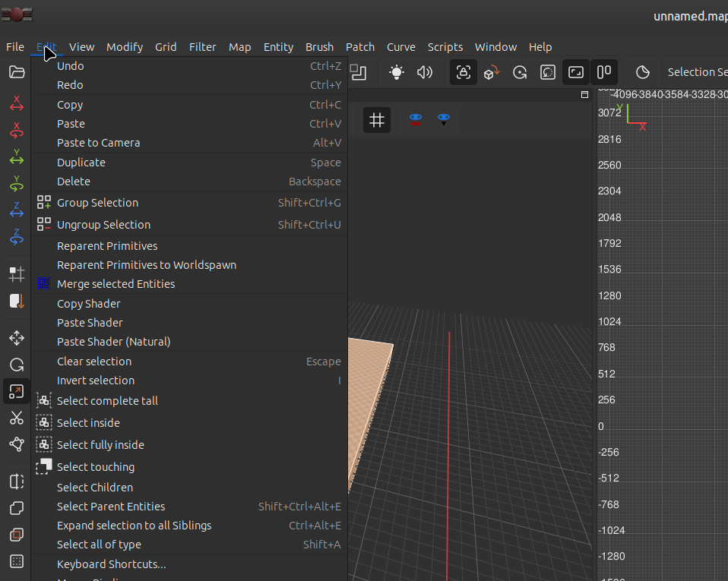Toggle the blue eye icon with black arrow
The height and width of the screenshot is (581, 728).
coord(444,119)
